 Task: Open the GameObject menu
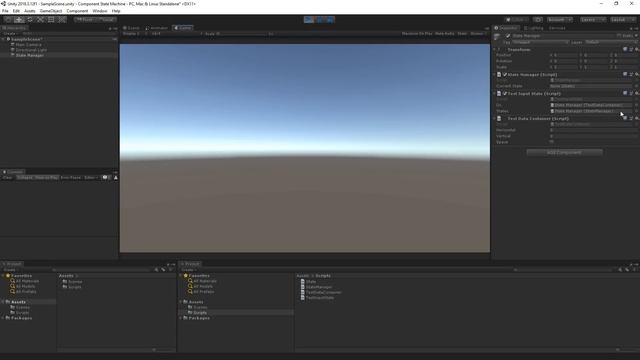click(x=51, y=11)
